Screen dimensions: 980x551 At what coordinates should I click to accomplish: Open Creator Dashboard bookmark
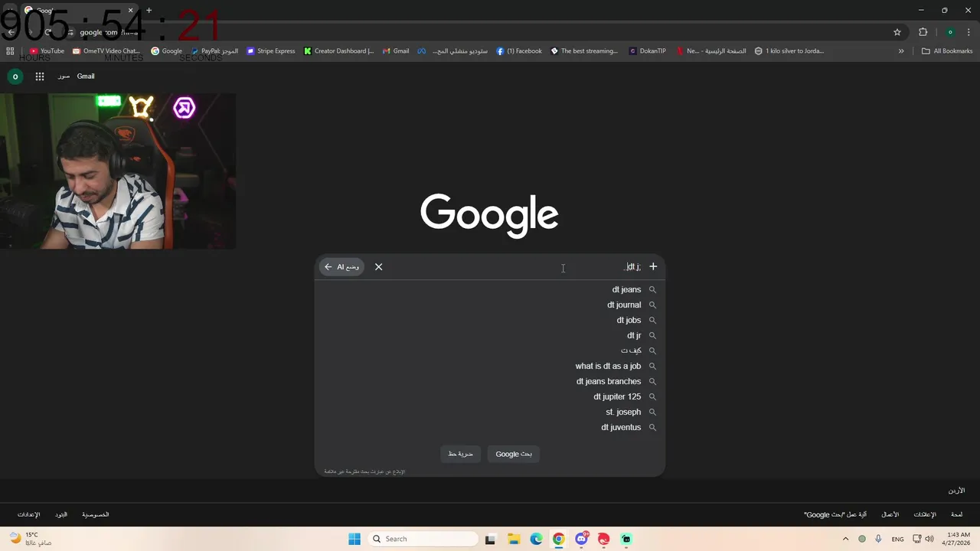(x=338, y=51)
